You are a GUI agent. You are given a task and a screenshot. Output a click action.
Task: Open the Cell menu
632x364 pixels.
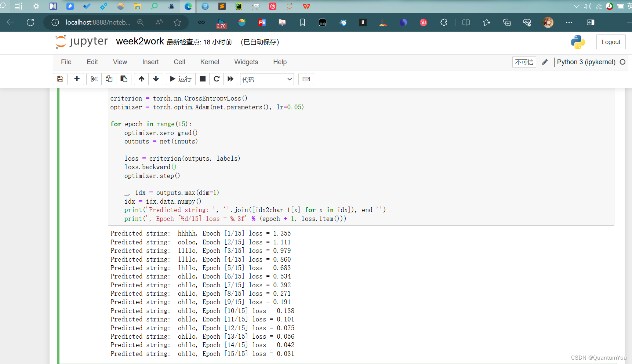(x=179, y=62)
